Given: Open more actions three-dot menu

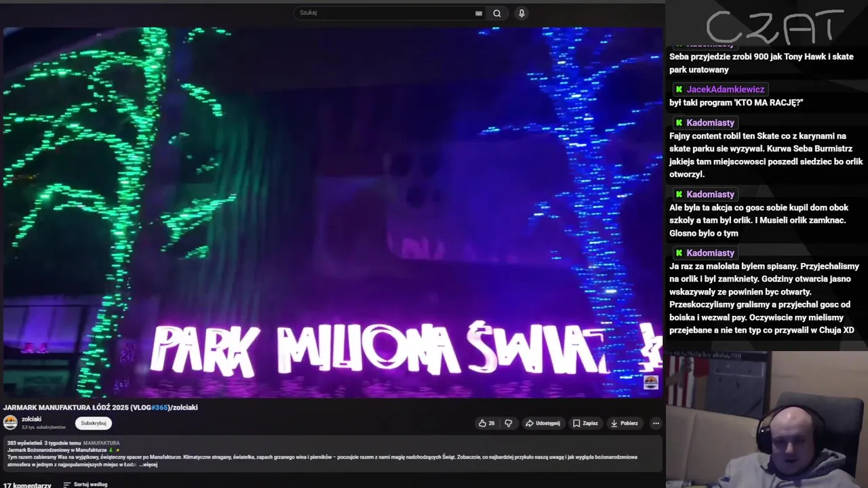Looking at the screenshot, I should coord(656,423).
